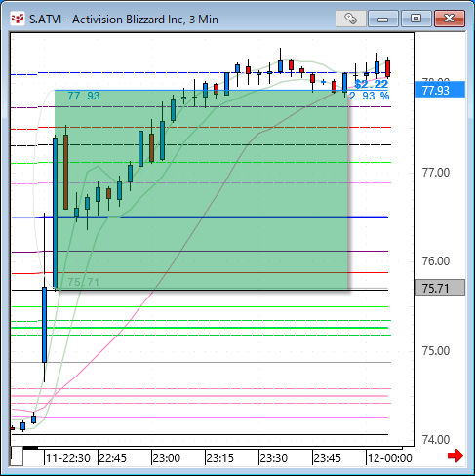The image size is (475, 476).
Task: Close the S.ATVI chart window
Action: (450, 19)
